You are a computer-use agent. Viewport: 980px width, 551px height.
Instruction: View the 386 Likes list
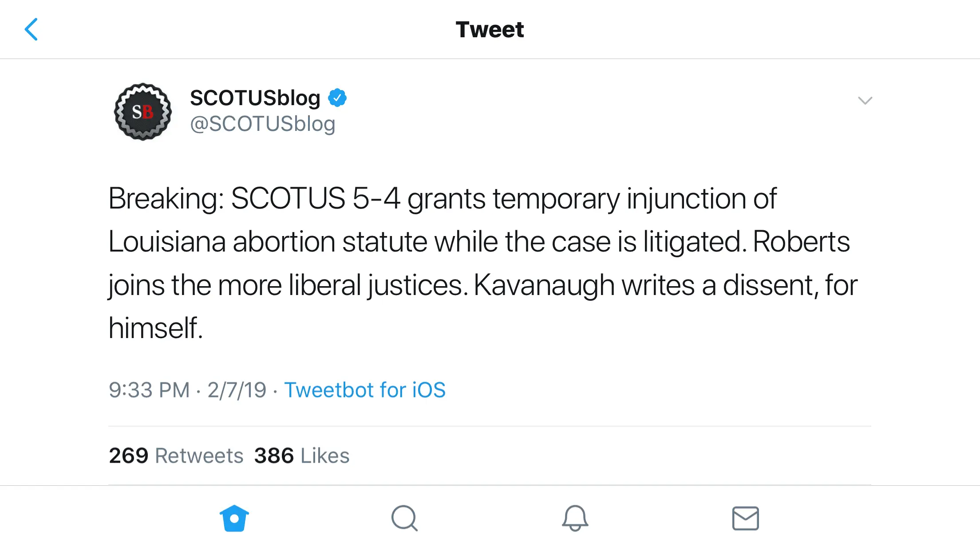pos(302,456)
